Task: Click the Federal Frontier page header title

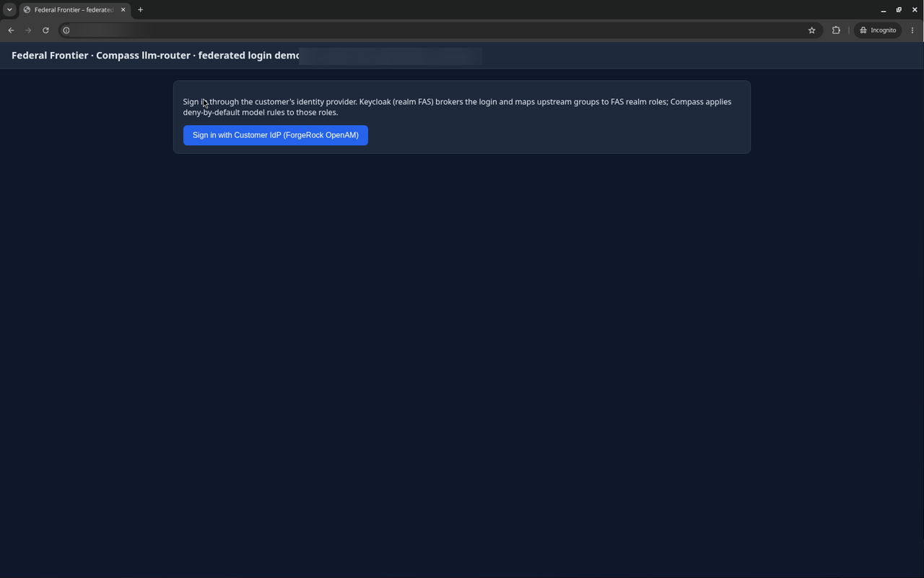Action: tap(155, 56)
